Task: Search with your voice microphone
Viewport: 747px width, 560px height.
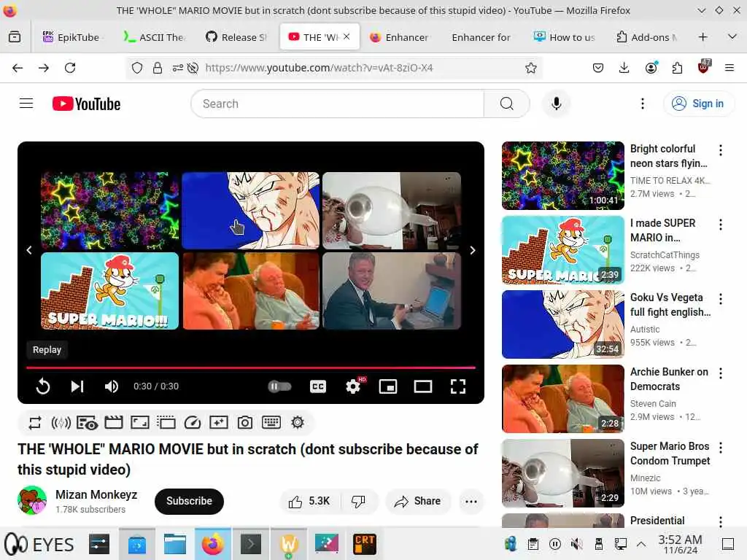Action: (556, 104)
